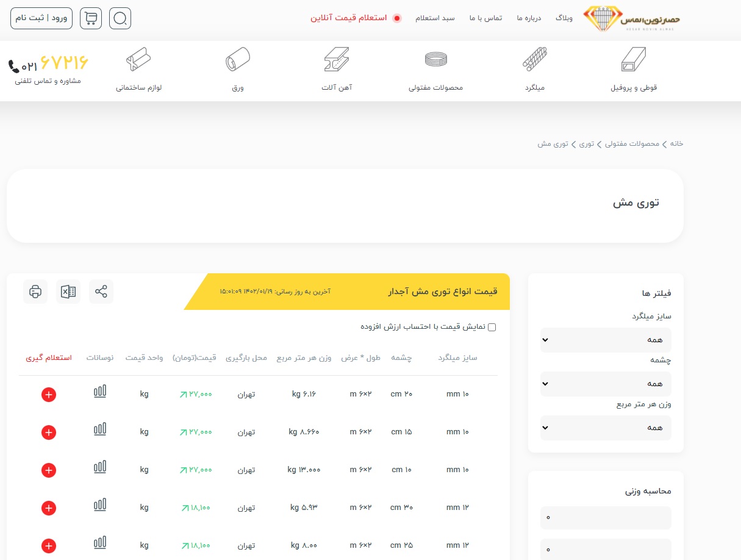The image size is (741, 560).
Task: Click the search magnifier icon in header
Action: (120, 18)
